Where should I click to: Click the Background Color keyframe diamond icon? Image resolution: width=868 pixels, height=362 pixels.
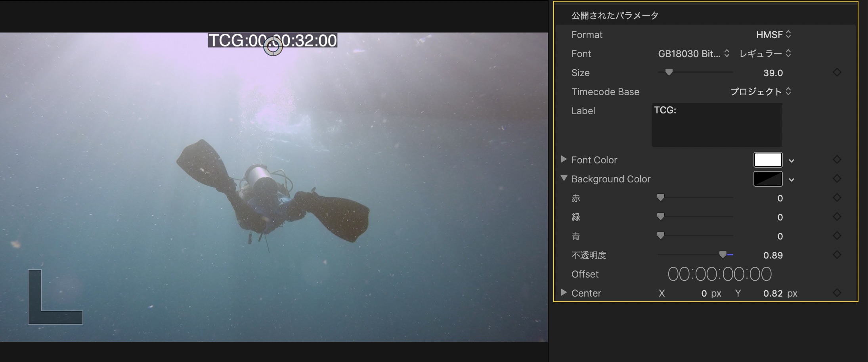[837, 179]
